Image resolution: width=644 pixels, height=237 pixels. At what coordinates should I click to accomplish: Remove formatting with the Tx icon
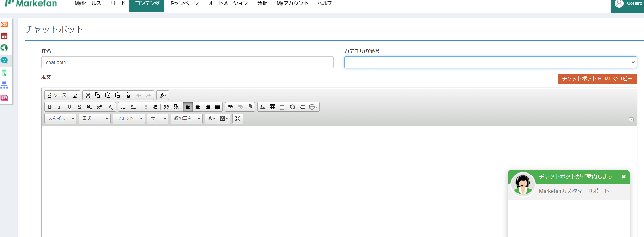click(111, 107)
